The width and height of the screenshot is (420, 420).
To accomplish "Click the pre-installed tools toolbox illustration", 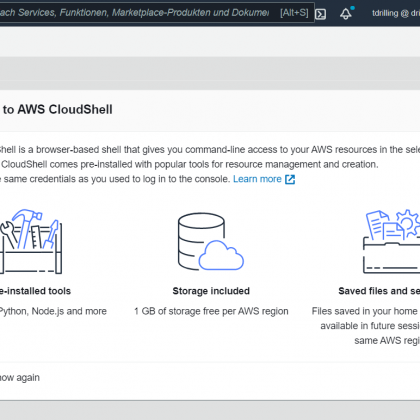I will 31,242.
